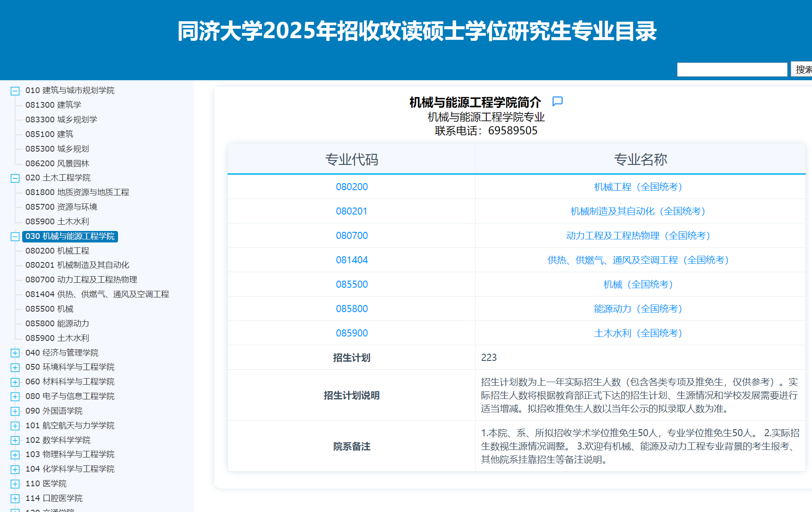Expand the 080 电子与信息工程学院 node

[15, 397]
